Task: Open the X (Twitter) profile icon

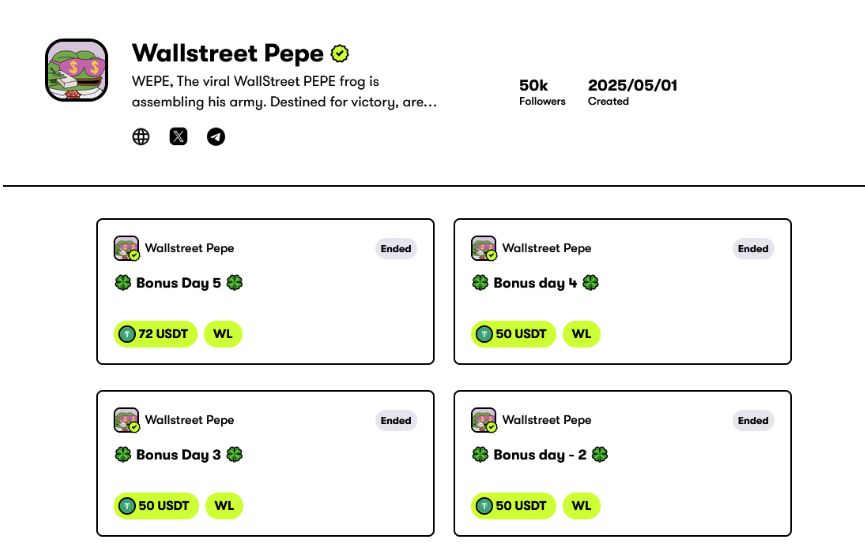Action: pyautogui.click(x=178, y=137)
